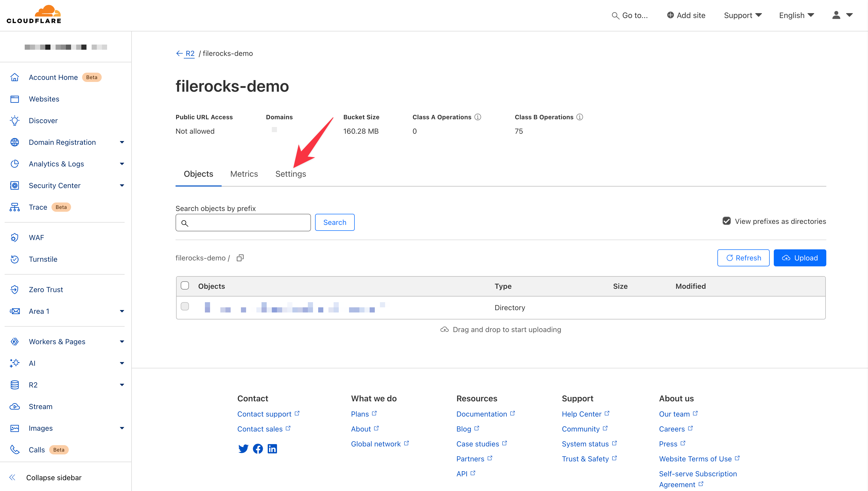Click the Turnstile icon
The width and height of the screenshot is (868, 491).
coord(14,259)
